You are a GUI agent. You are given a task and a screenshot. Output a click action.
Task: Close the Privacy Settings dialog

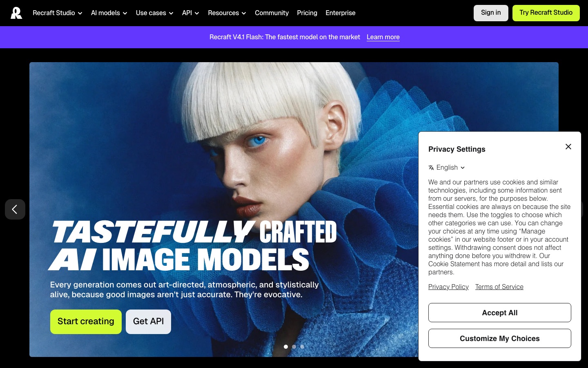(568, 146)
